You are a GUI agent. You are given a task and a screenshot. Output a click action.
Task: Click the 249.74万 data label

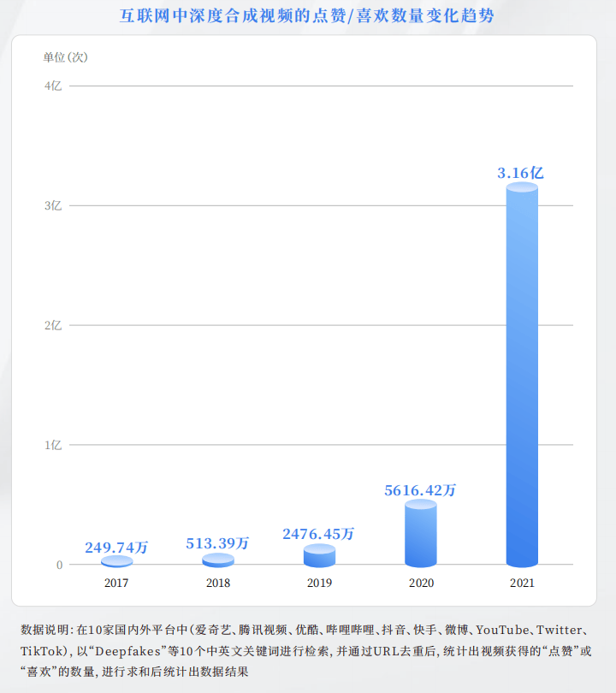pyautogui.click(x=116, y=548)
